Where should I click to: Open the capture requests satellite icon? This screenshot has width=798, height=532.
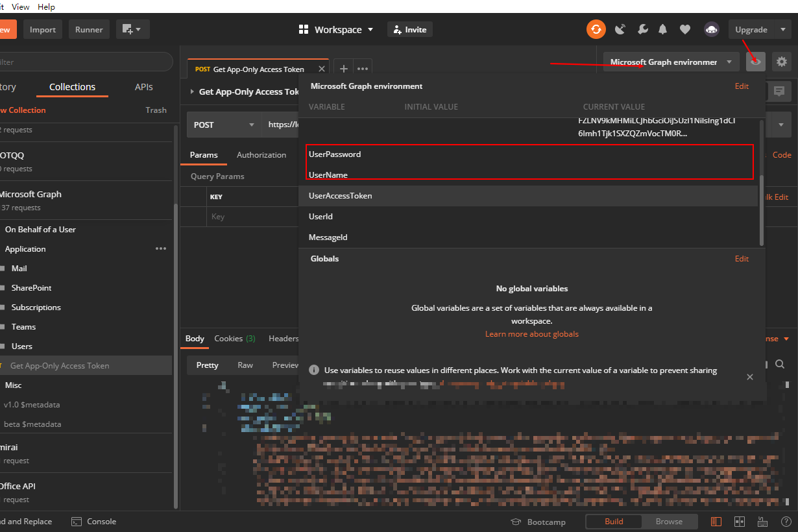click(620, 29)
